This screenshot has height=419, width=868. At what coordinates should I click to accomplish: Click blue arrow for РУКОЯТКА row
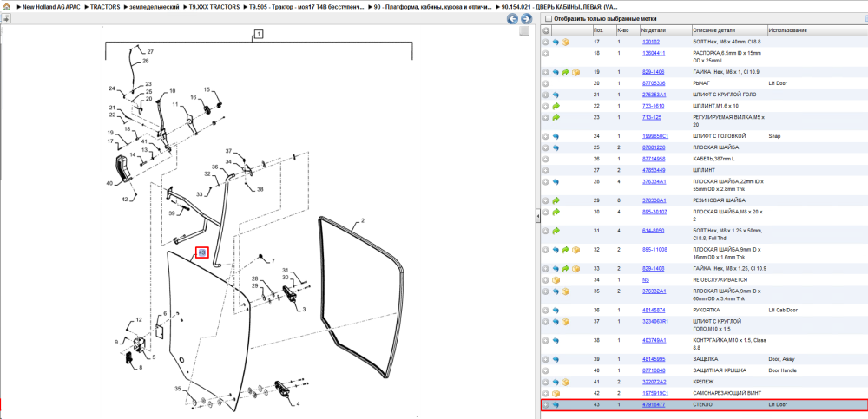pos(556,310)
